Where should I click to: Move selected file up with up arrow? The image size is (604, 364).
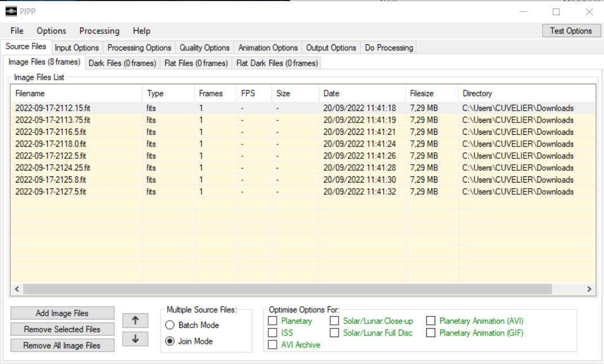point(135,321)
